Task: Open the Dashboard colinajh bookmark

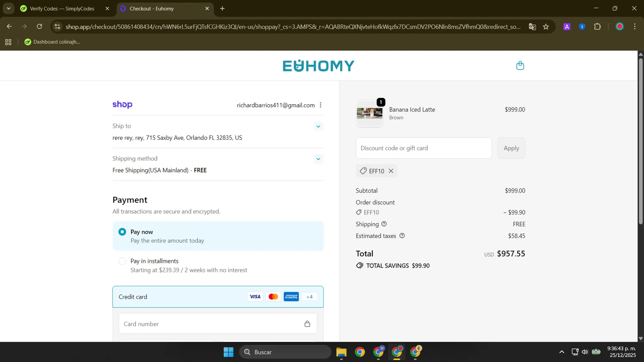Action: pos(52,42)
